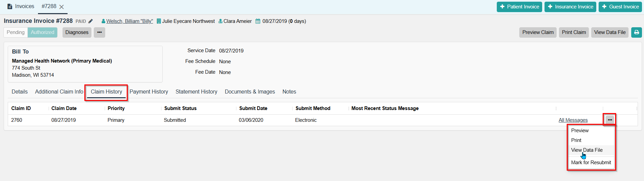Open patient link Welsch, Billiam "Billy"

coord(129,21)
